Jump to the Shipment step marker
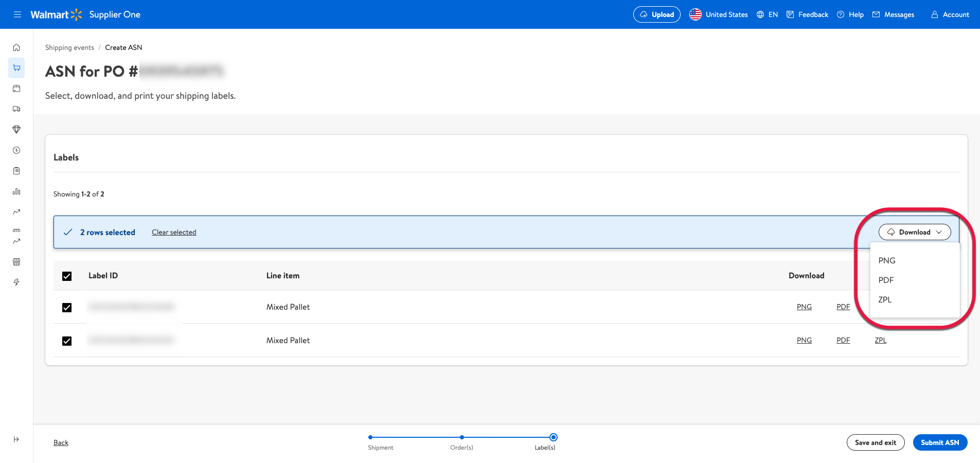Viewport: 980px width, 463px height. 370,437
